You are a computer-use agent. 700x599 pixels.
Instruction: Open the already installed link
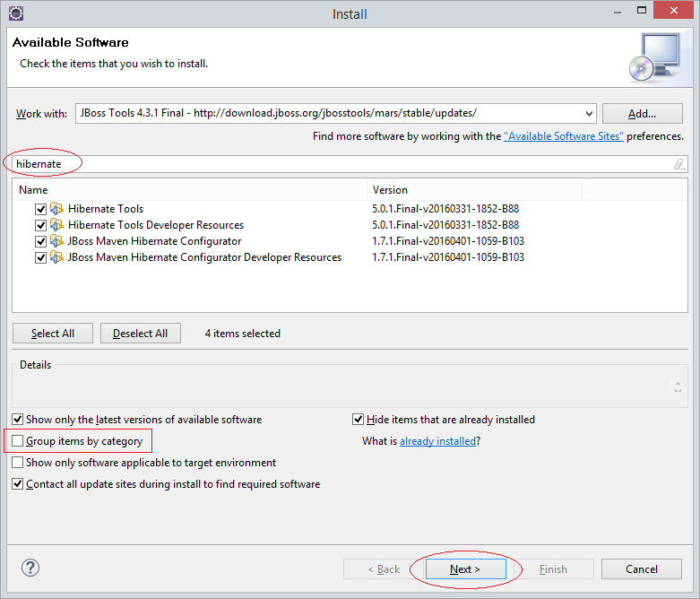[437, 441]
